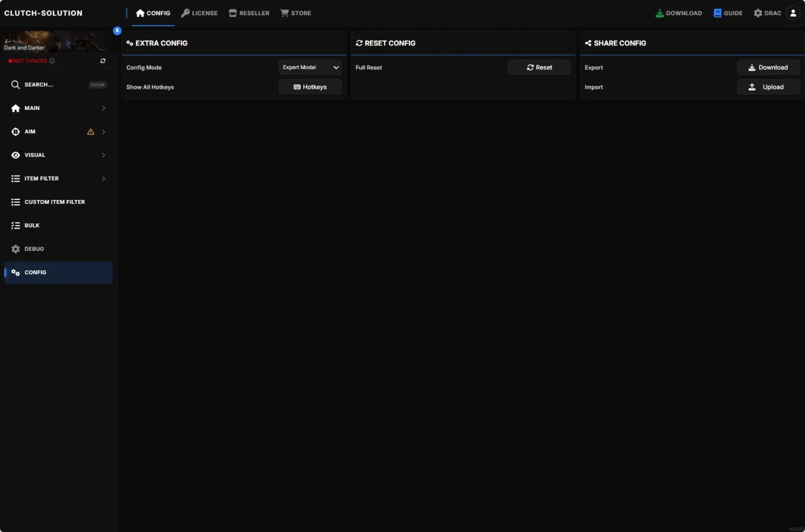Expand the VISUAL sidebar section
The image size is (805, 532).
tap(58, 155)
